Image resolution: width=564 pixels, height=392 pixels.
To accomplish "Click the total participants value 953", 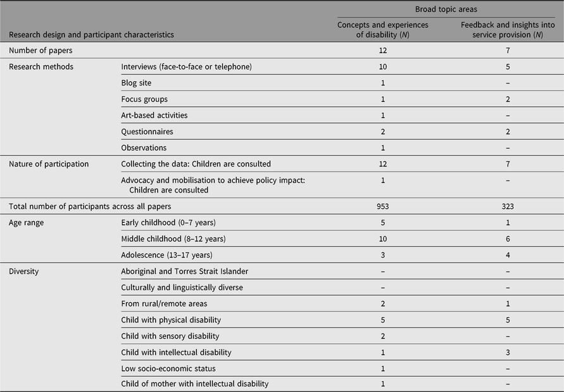I will click(x=383, y=206).
